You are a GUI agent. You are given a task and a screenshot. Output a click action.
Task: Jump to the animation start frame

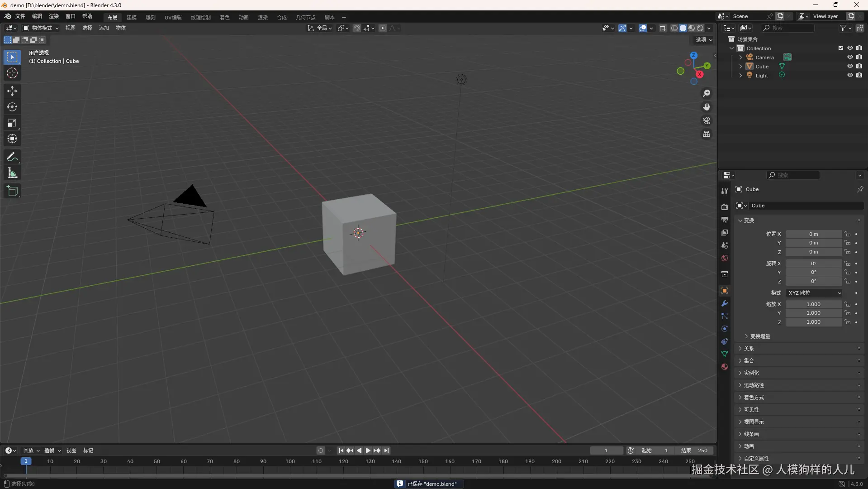pyautogui.click(x=341, y=451)
